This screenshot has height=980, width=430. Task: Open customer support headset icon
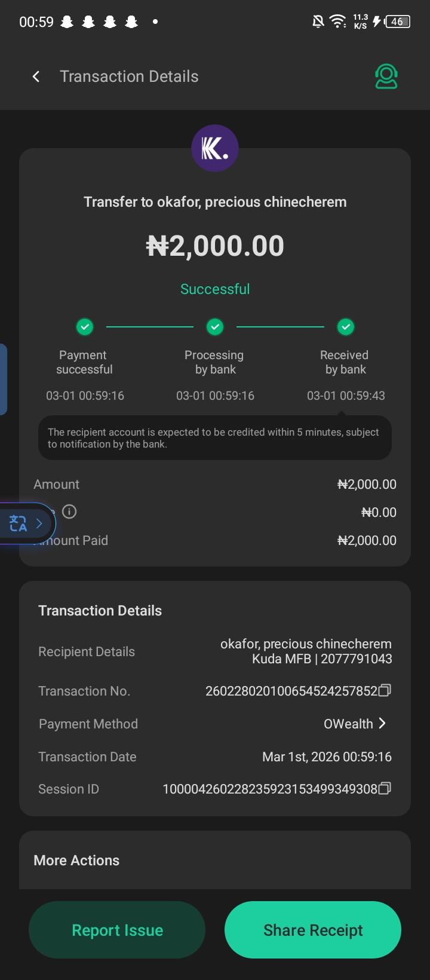(386, 76)
